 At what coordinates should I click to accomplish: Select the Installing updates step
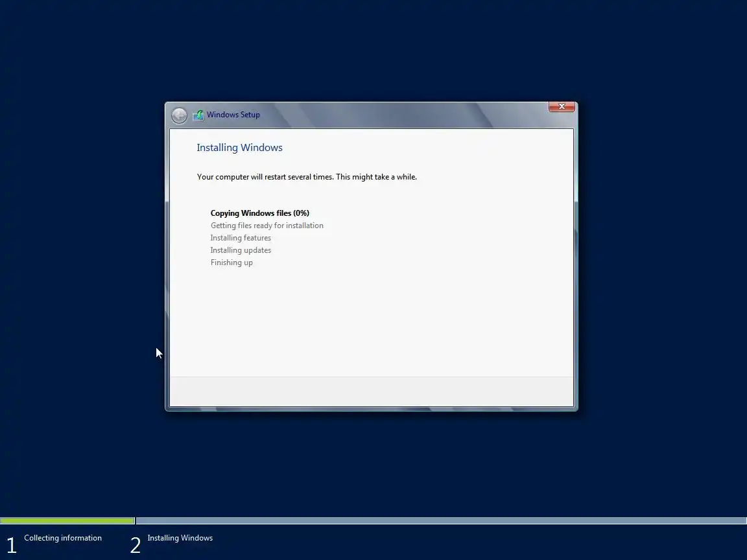tap(241, 250)
